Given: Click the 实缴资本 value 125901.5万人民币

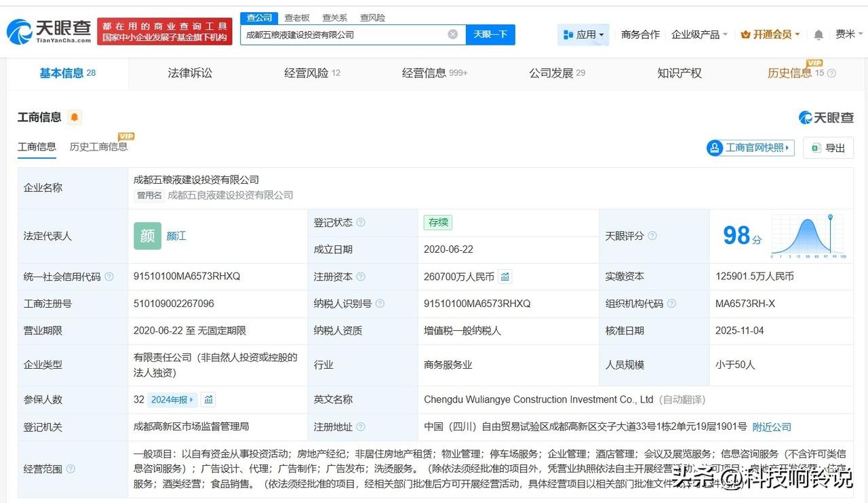Looking at the screenshot, I should [x=755, y=277].
